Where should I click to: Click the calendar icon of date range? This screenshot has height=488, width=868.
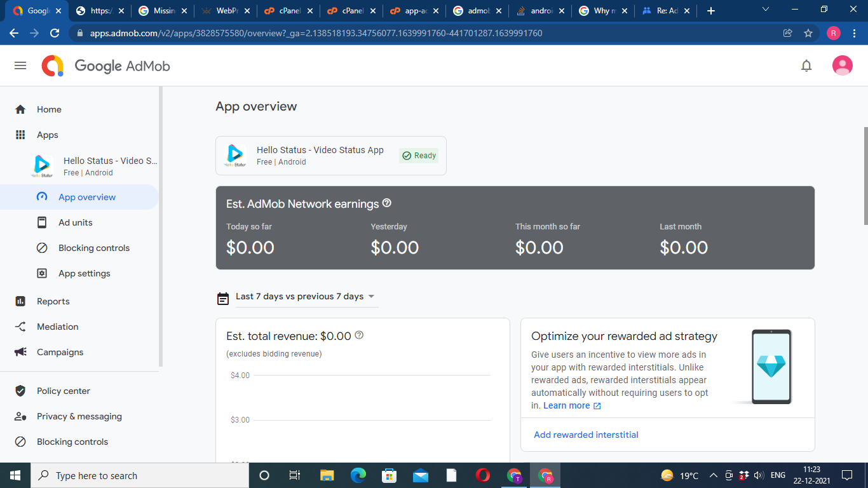pos(223,297)
